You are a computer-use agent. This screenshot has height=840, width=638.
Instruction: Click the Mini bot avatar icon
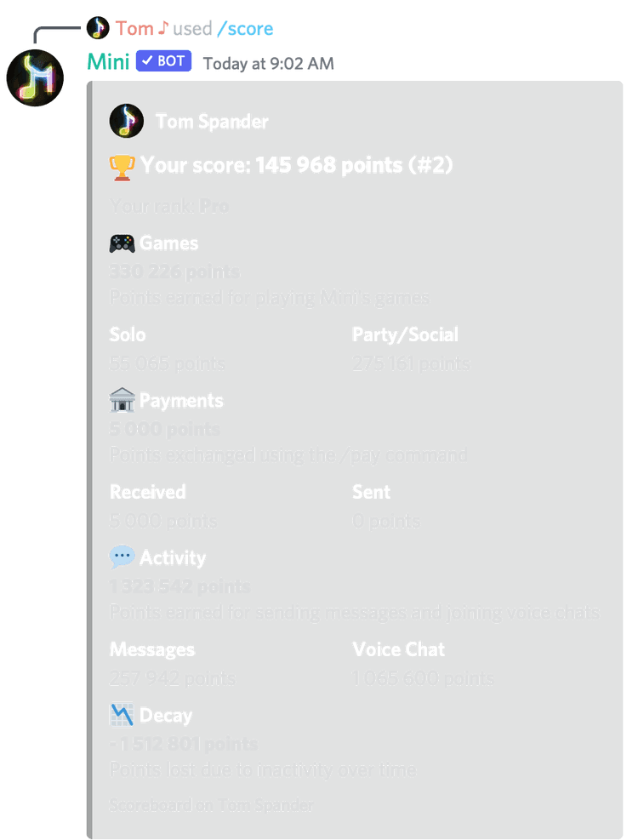click(35, 77)
